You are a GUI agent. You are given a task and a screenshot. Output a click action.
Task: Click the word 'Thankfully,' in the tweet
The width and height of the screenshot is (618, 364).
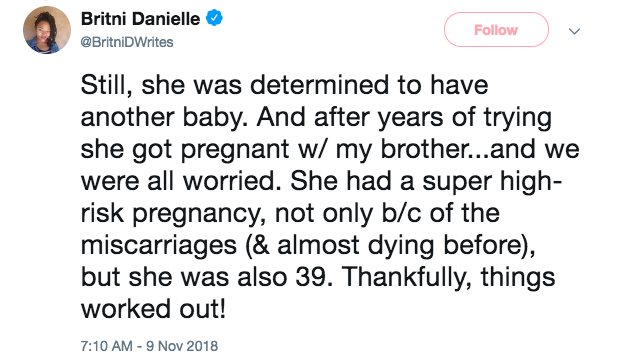[x=407, y=277]
